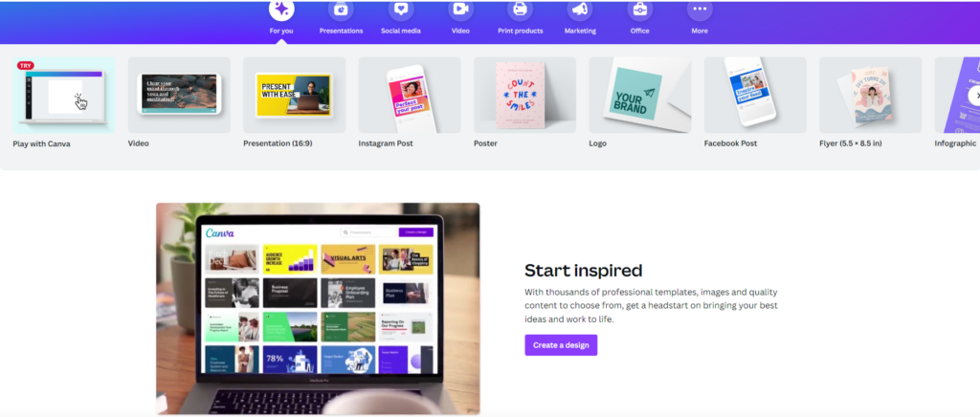
Task: Open the Flyer (5.5 × 8.5 in) card
Action: (871, 95)
